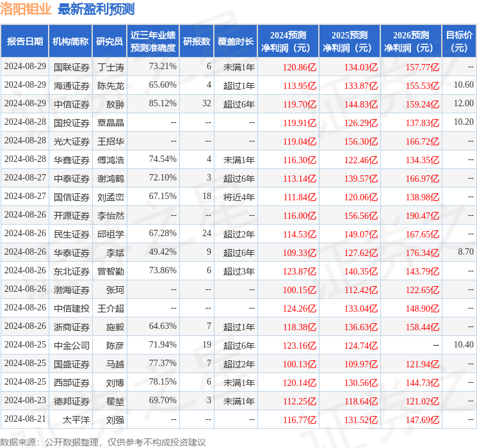Click analyst name 张珂
This screenshot has height=448, width=477.
point(115,290)
